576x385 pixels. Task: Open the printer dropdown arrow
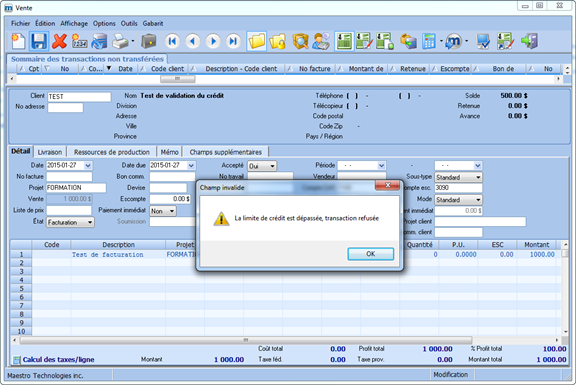pyautogui.click(x=133, y=41)
